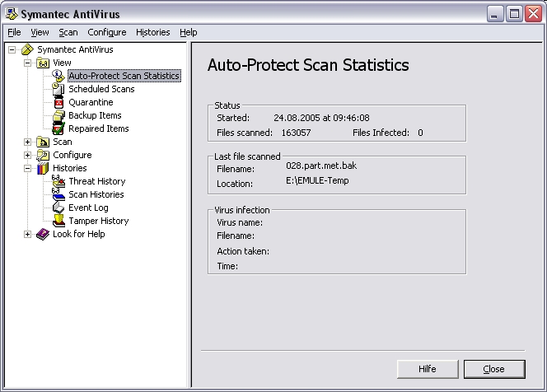Collapse the Histories tree branch
The image size is (547, 392).
click(27, 169)
